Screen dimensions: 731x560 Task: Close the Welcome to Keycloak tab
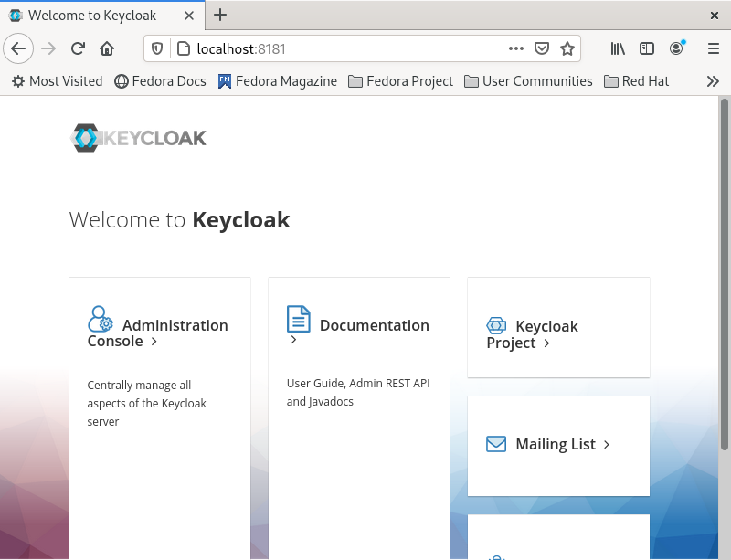coord(189,16)
